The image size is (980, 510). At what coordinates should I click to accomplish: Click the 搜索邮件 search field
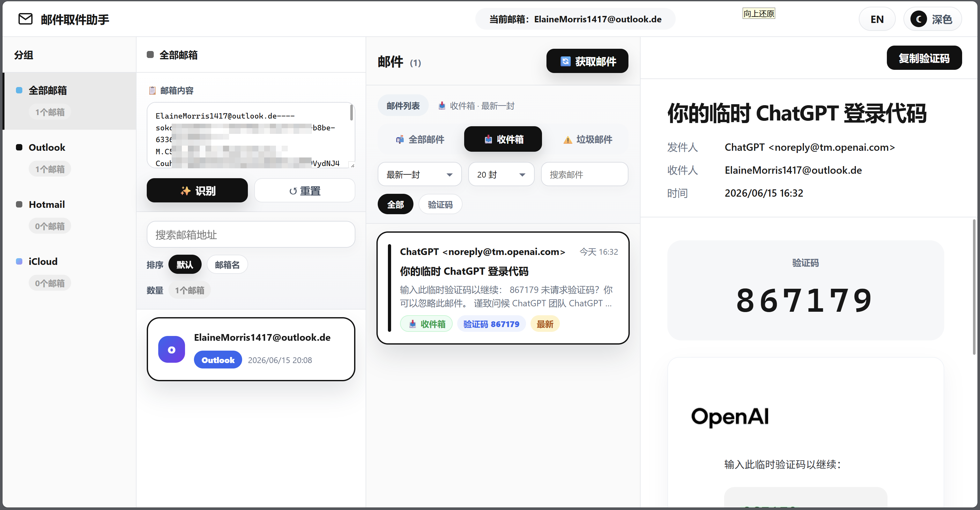(584, 174)
